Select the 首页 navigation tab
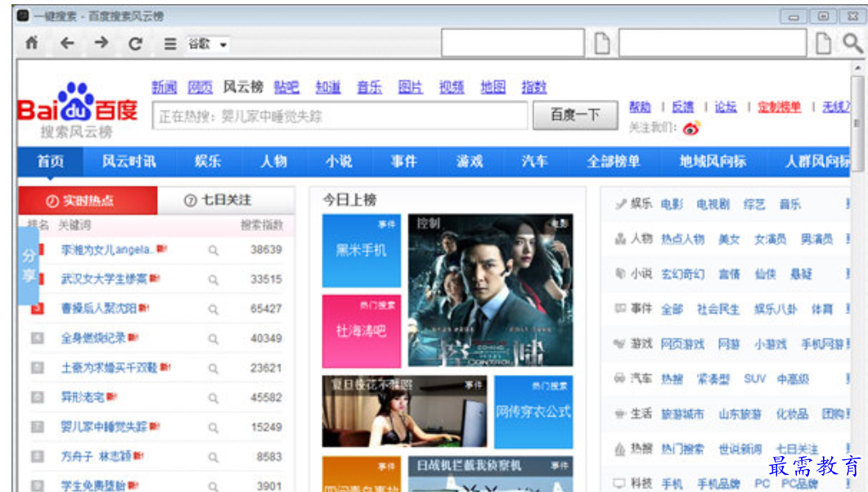The height and width of the screenshot is (492, 868). click(x=51, y=162)
